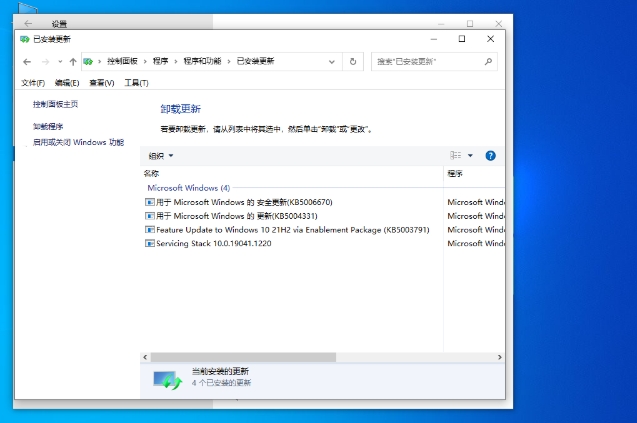Open the address bar history dropdown

(x=334, y=61)
